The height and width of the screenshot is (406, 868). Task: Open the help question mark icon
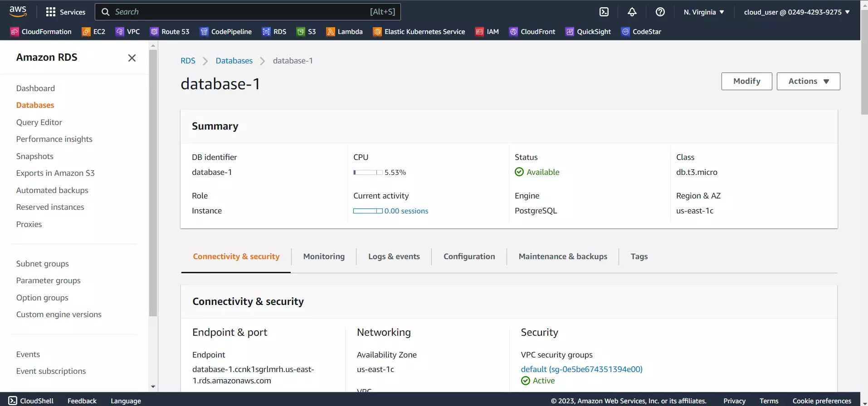tap(660, 12)
